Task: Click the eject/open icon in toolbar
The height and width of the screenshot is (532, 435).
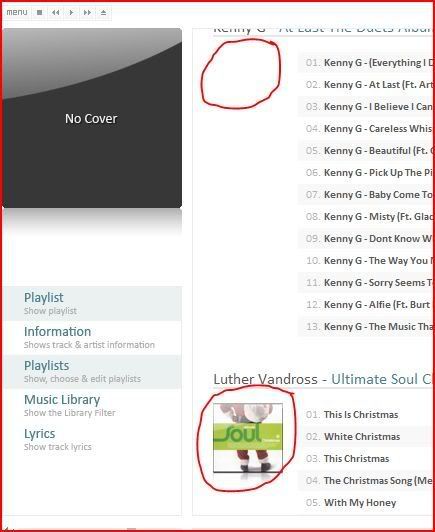Action: click(x=103, y=13)
